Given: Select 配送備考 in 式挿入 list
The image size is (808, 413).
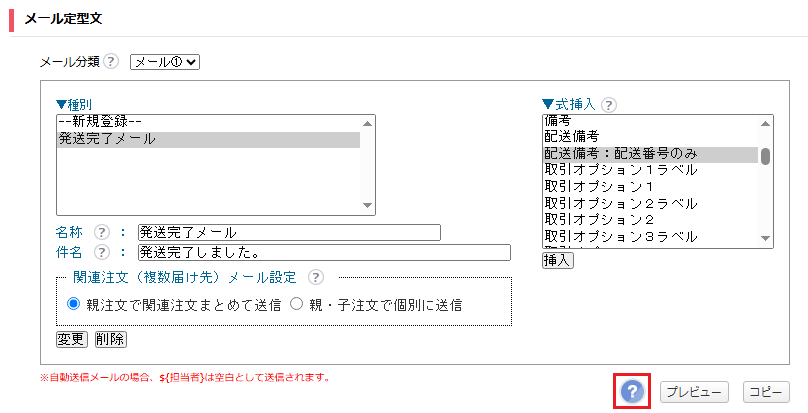Looking at the screenshot, I should [x=650, y=137].
